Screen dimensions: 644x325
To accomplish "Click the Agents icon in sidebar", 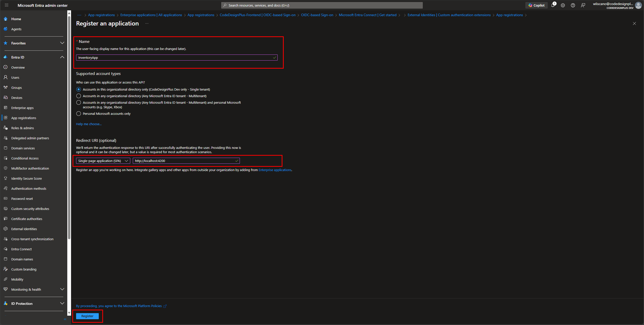I will [6, 29].
